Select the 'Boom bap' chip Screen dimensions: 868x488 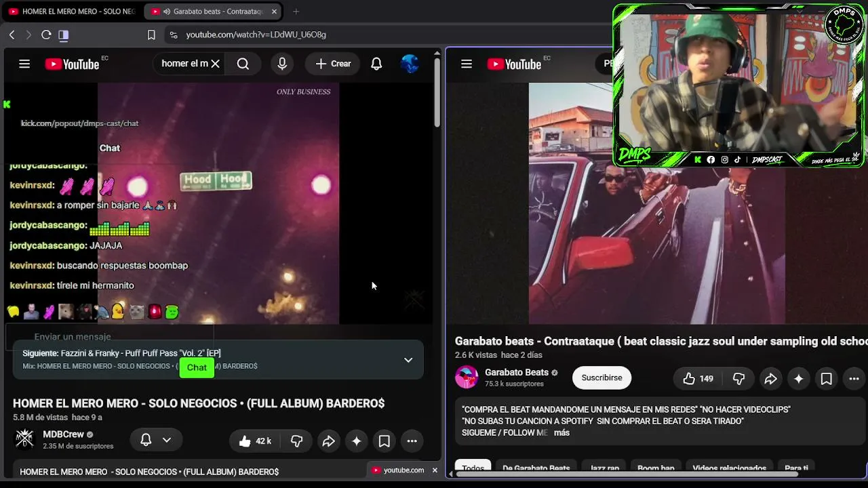click(x=656, y=468)
